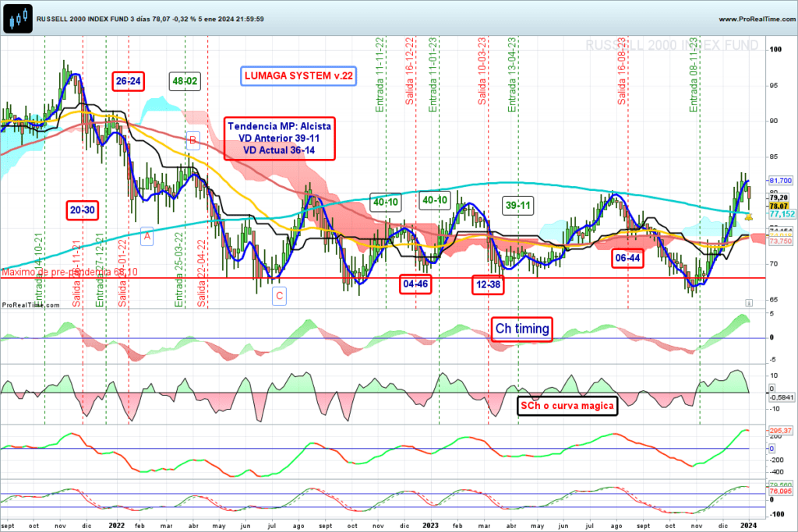
Task: Click the blue 81,700 price label
Action: pos(780,181)
